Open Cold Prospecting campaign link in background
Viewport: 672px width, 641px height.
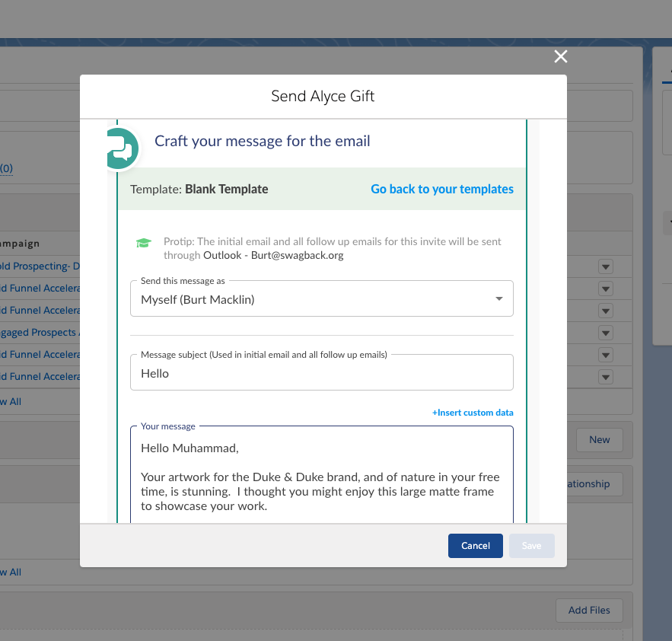(40, 266)
